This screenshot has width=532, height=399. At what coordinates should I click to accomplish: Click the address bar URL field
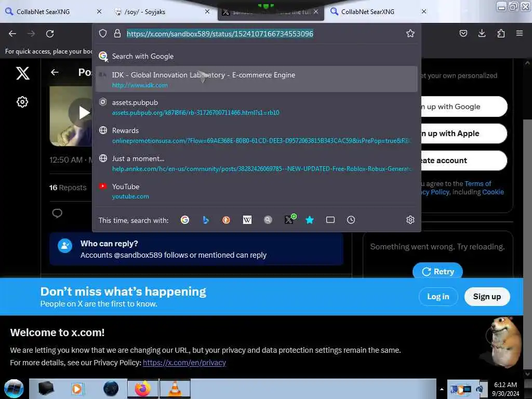(x=264, y=34)
